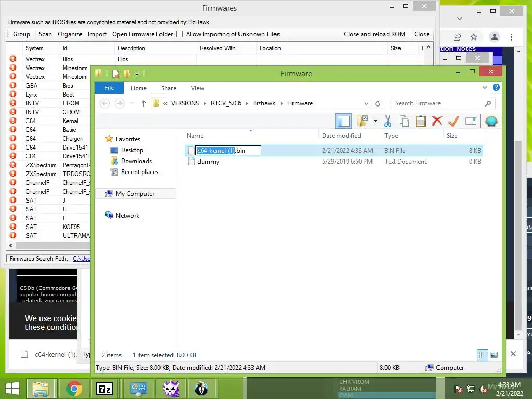Select My Computer in navigation pane
The height and width of the screenshot is (399, 532).
[x=135, y=194]
